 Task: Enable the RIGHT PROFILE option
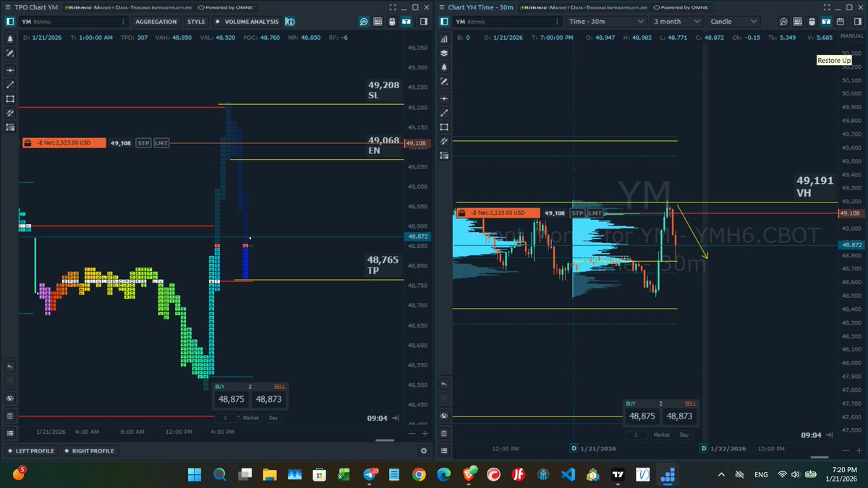90,450
